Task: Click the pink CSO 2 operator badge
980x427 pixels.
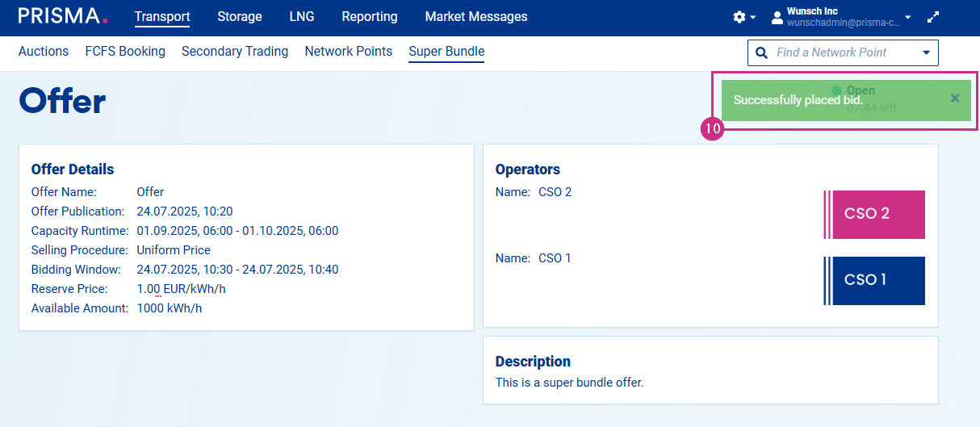Action: (x=874, y=215)
